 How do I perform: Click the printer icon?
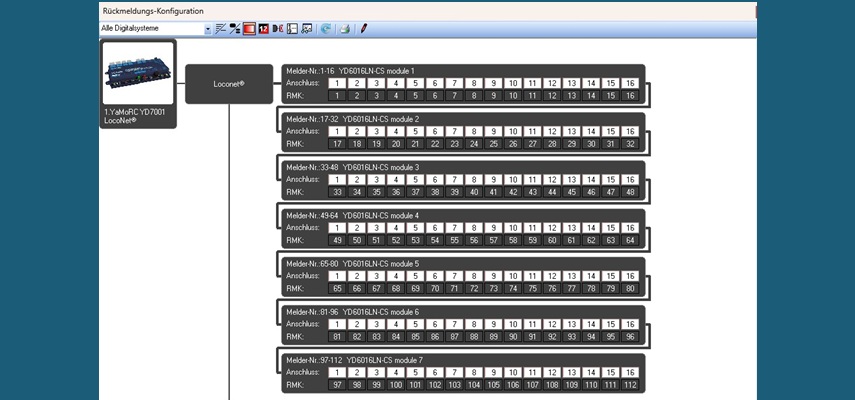(344, 29)
